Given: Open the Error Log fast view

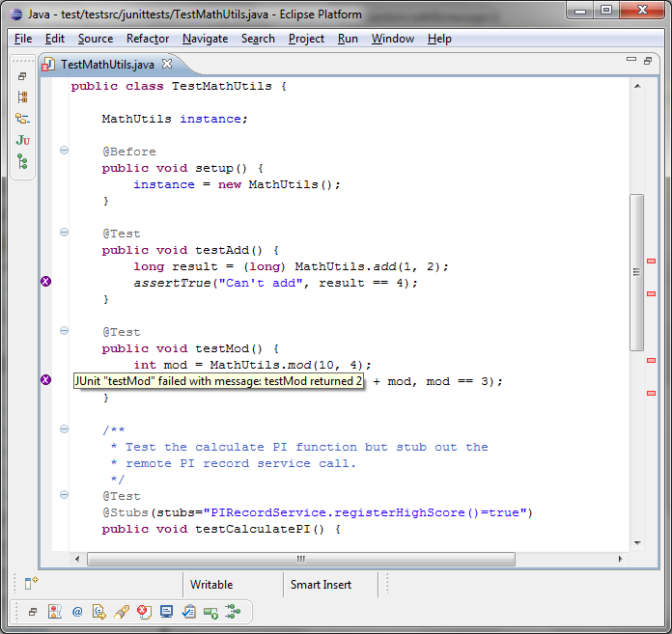Looking at the screenshot, I should tap(144, 612).
